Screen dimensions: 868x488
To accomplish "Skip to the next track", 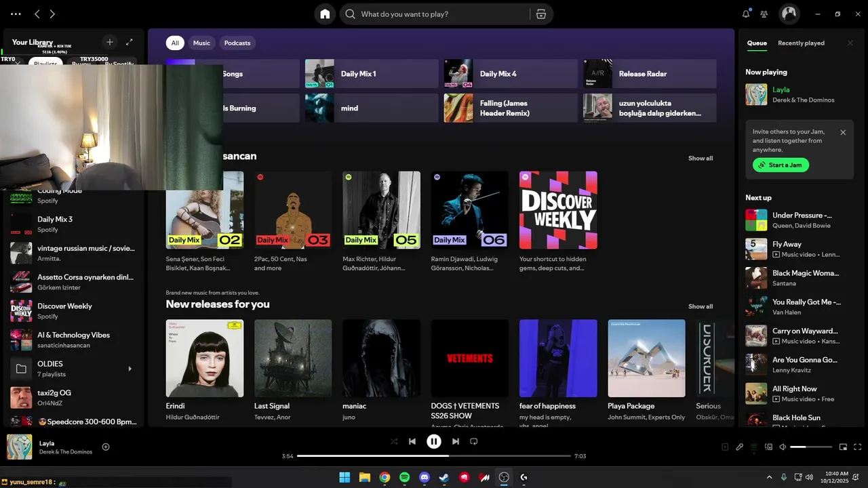I will 456,441.
